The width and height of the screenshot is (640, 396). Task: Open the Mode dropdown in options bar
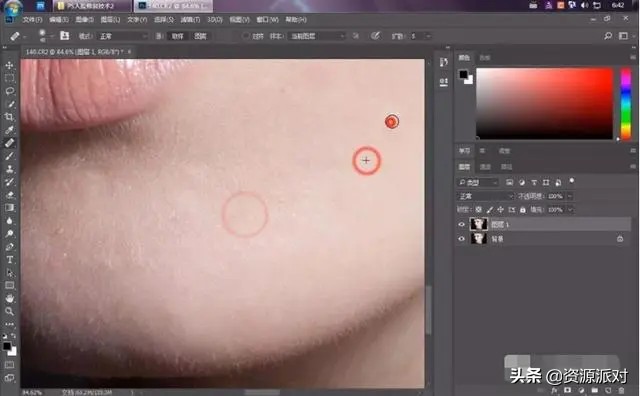pyautogui.click(x=122, y=36)
